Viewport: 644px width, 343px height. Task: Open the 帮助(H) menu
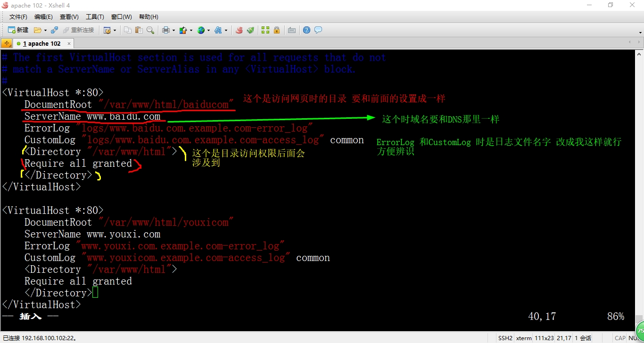[x=149, y=17]
